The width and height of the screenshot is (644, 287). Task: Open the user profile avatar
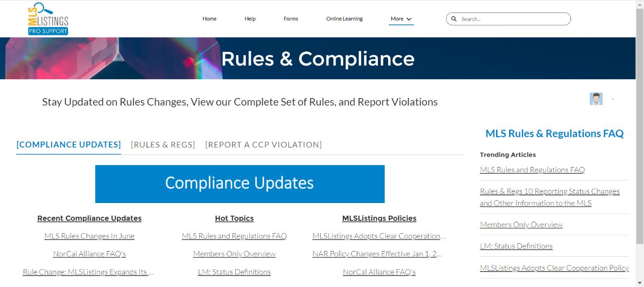point(596,99)
